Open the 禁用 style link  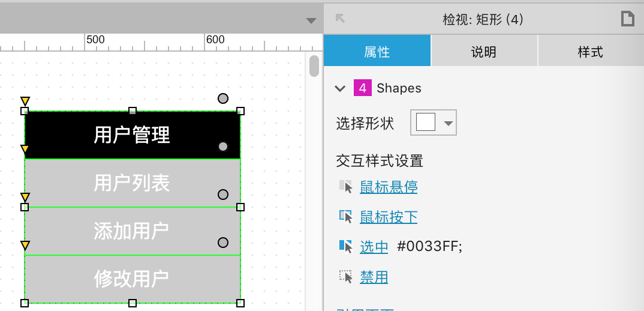click(x=374, y=277)
